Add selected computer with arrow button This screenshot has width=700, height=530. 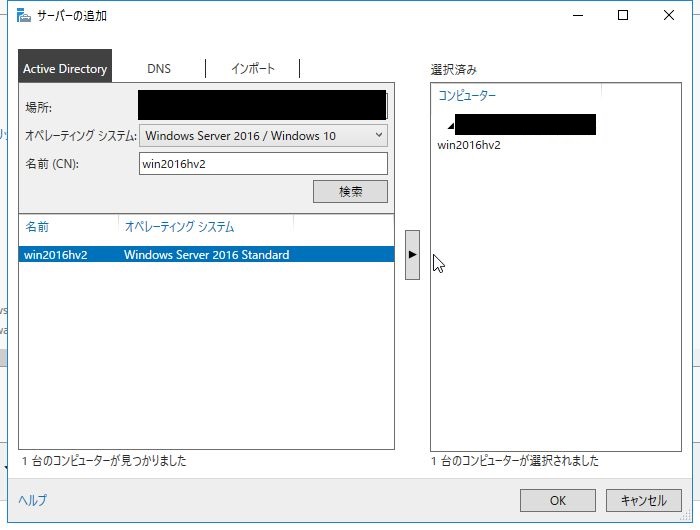[412, 255]
